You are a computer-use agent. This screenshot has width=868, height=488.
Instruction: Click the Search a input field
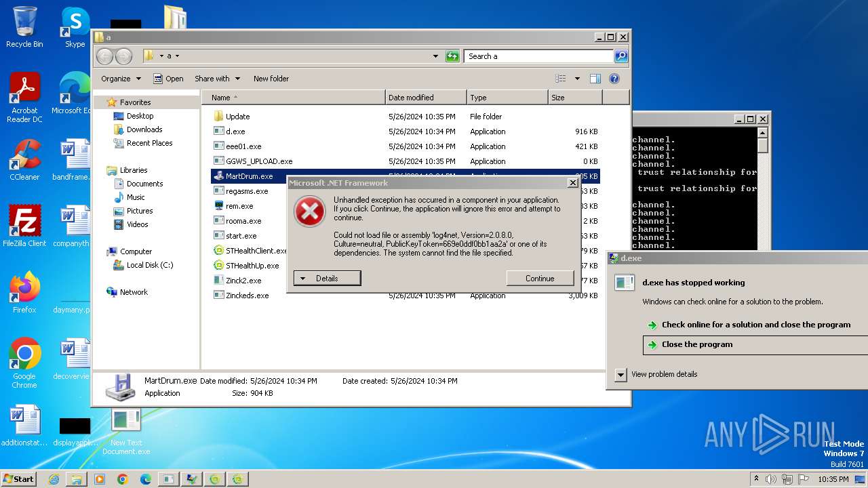coord(539,56)
